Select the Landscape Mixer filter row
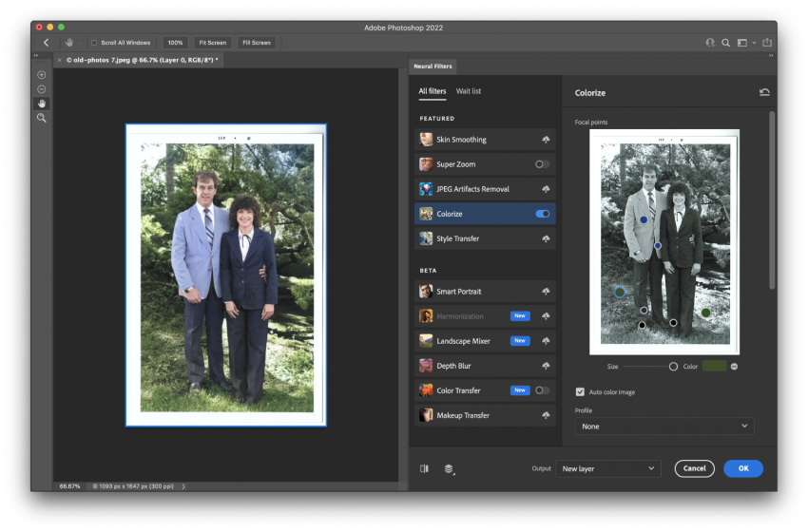Image resolution: width=808 pixels, height=532 pixels. [x=485, y=341]
